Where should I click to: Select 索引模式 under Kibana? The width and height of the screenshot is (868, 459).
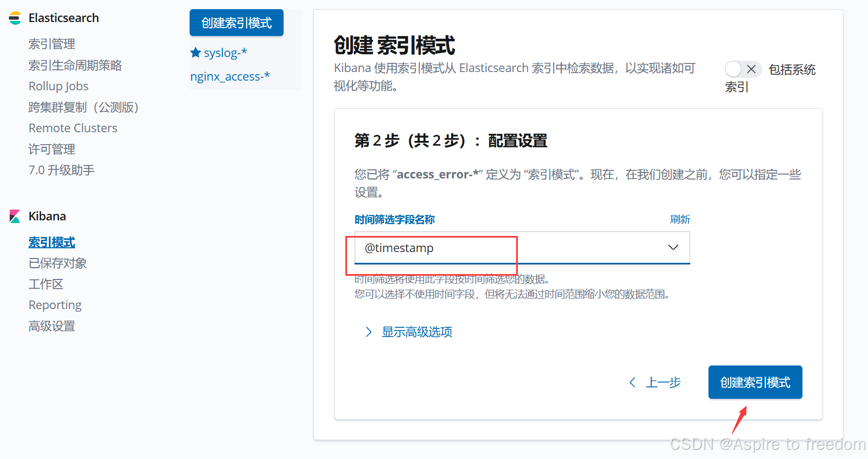pyautogui.click(x=52, y=242)
